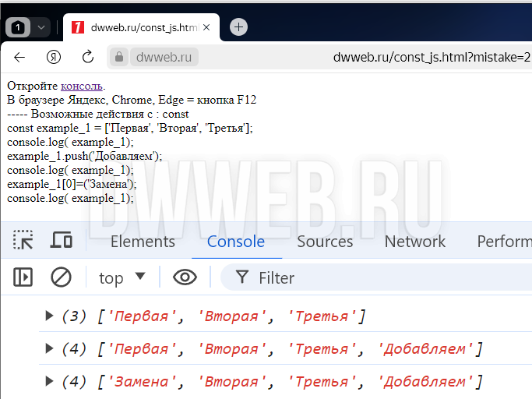Open a new browser tab
The height and width of the screenshot is (399, 532).
[x=238, y=26]
